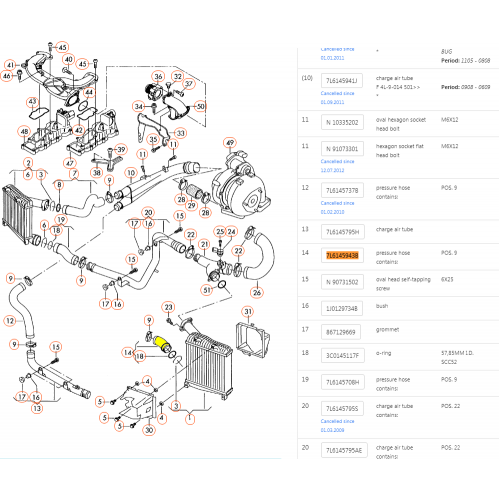The width and height of the screenshot is (500, 500).
Task: Click callout 49 on the turbocharger
Action: pos(230,143)
